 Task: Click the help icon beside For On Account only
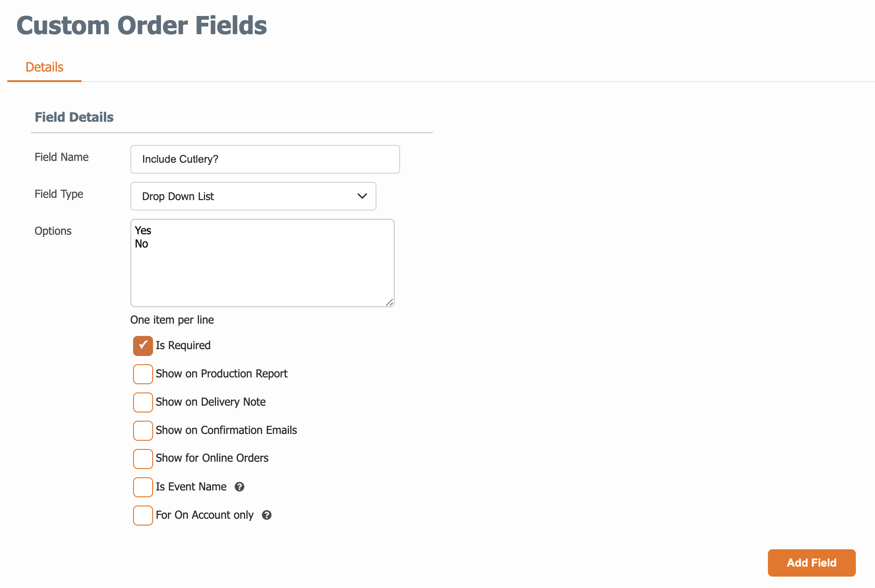point(267,515)
